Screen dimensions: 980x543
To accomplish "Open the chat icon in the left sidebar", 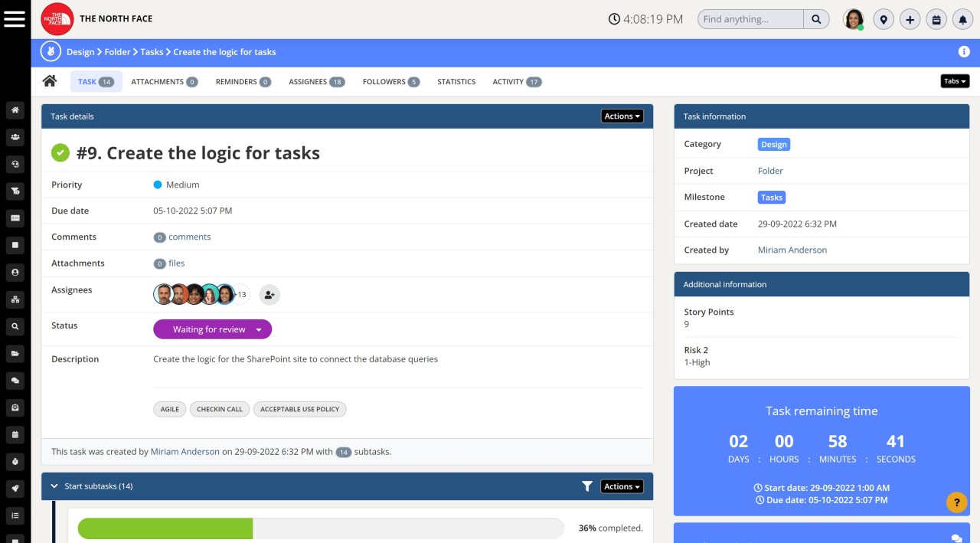I will (15, 381).
